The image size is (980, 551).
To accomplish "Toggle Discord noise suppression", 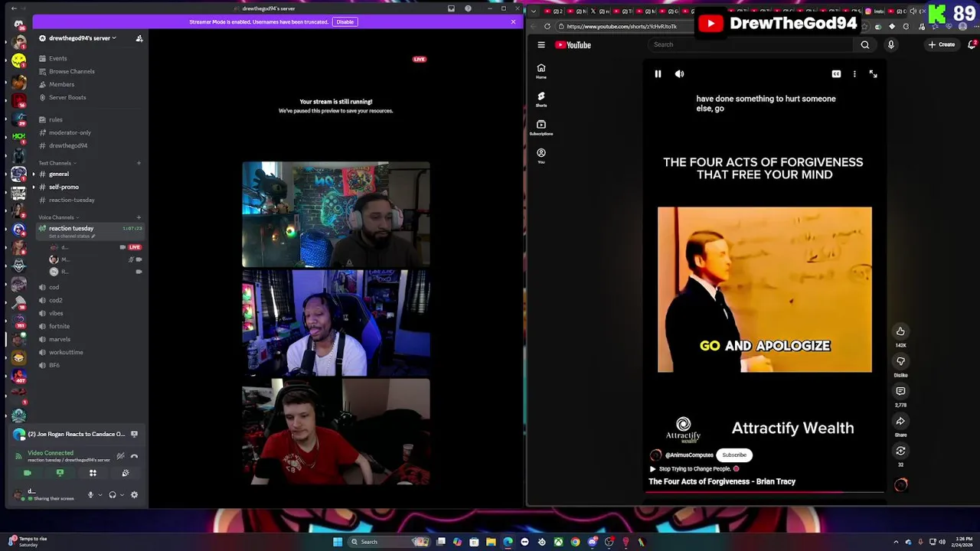I will [120, 456].
